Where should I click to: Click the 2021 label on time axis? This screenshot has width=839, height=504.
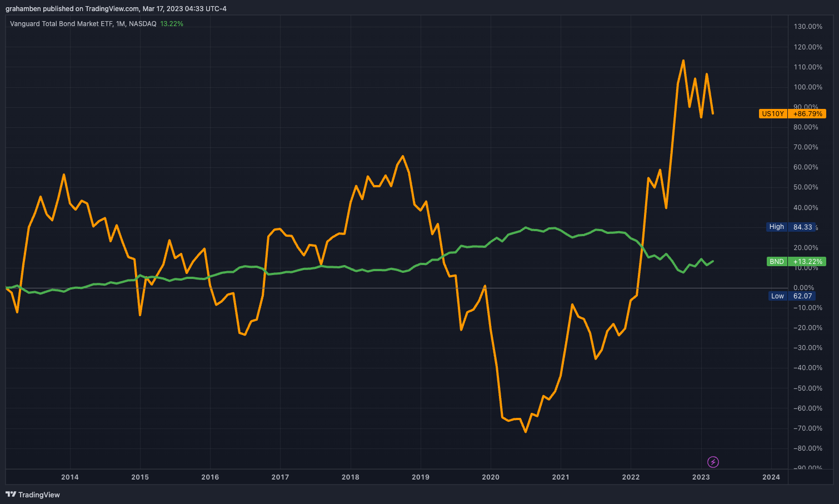(x=561, y=477)
